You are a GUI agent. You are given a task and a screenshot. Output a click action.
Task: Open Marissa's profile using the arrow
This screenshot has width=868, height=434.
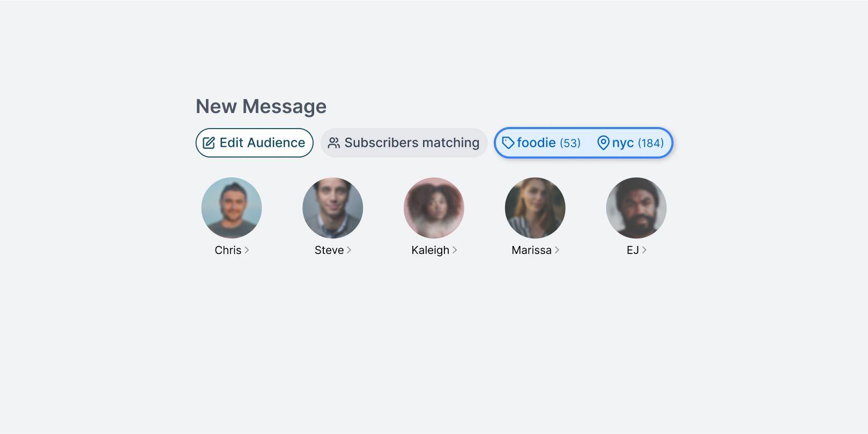pos(557,250)
